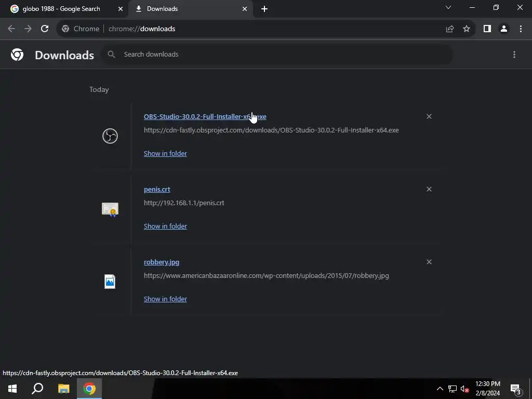The height and width of the screenshot is (399, 532).
Task: Close the Downloads tab
Action: coord(245,9)
